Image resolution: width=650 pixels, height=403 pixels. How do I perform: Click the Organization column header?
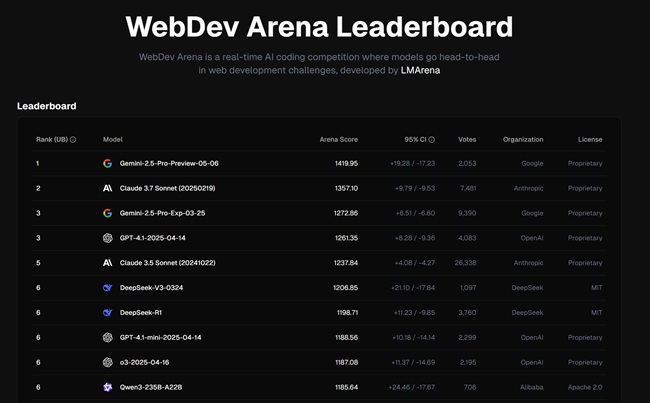point(523,140)
